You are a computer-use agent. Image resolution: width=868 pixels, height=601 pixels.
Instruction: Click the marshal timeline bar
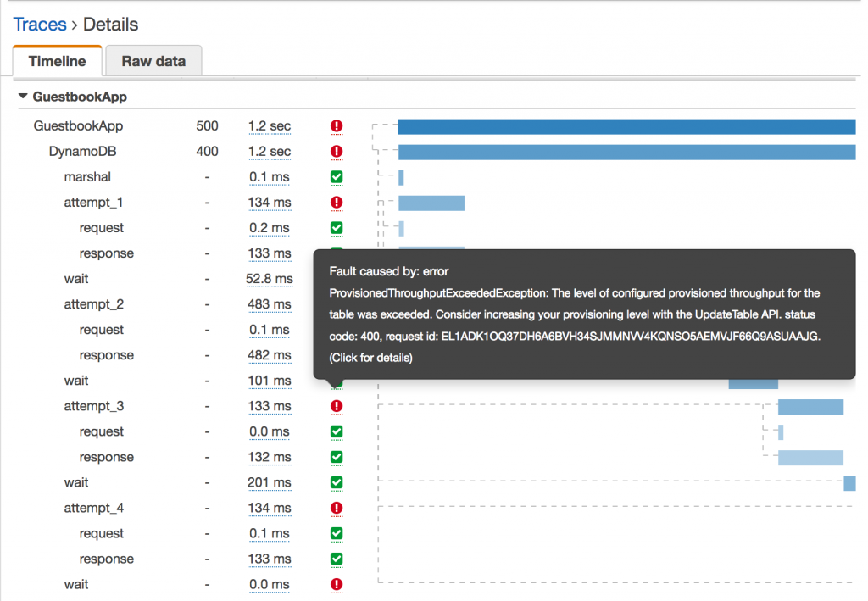[401, 178]
